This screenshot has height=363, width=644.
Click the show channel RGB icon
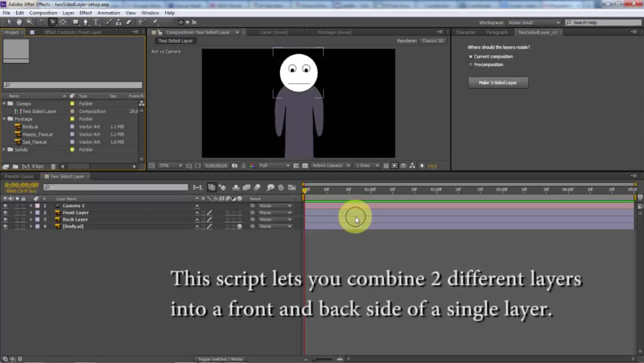(252, 165)
